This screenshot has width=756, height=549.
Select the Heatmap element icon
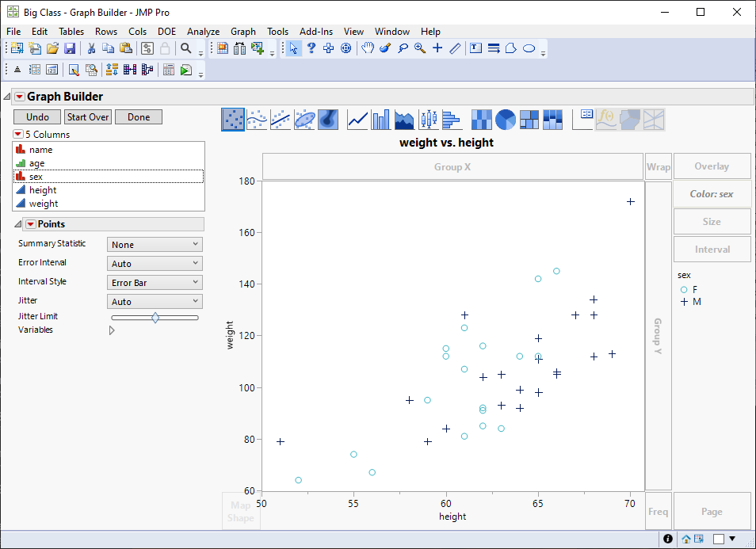[481, 119]
